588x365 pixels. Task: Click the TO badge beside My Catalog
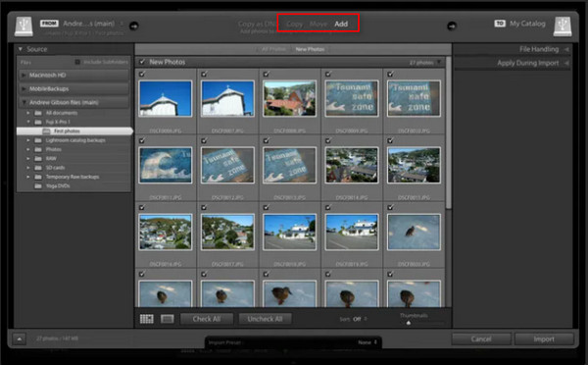tap(500, 24)
